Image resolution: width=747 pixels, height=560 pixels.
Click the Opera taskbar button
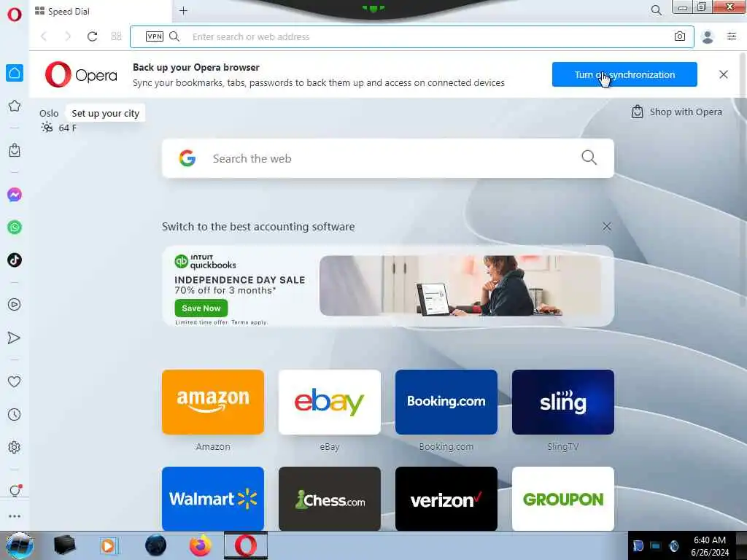click(245, 545)
